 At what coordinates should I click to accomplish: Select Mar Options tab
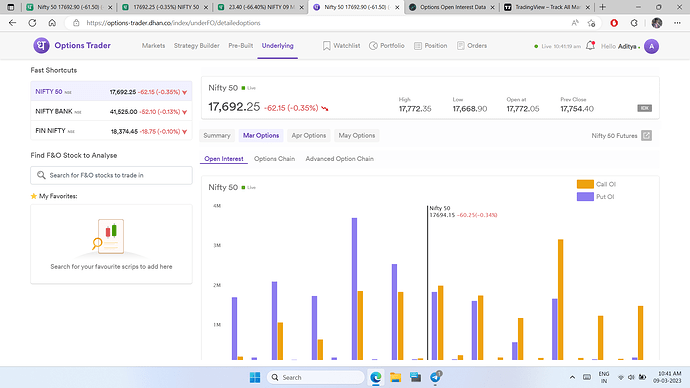(261, 135)
